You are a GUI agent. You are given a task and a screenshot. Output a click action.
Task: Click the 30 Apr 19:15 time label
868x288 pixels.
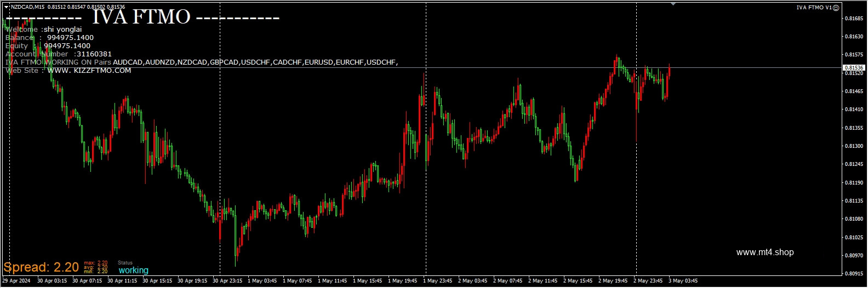pos(192,281)
